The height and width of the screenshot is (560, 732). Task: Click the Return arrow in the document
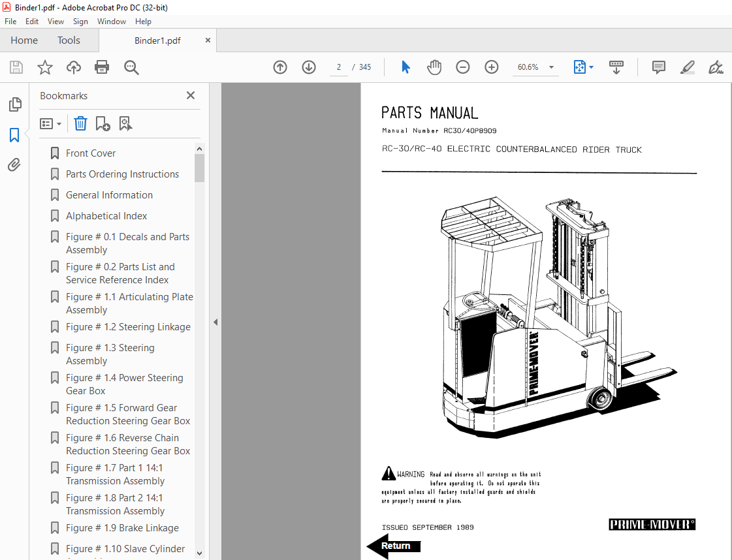(x=394, y=546)
